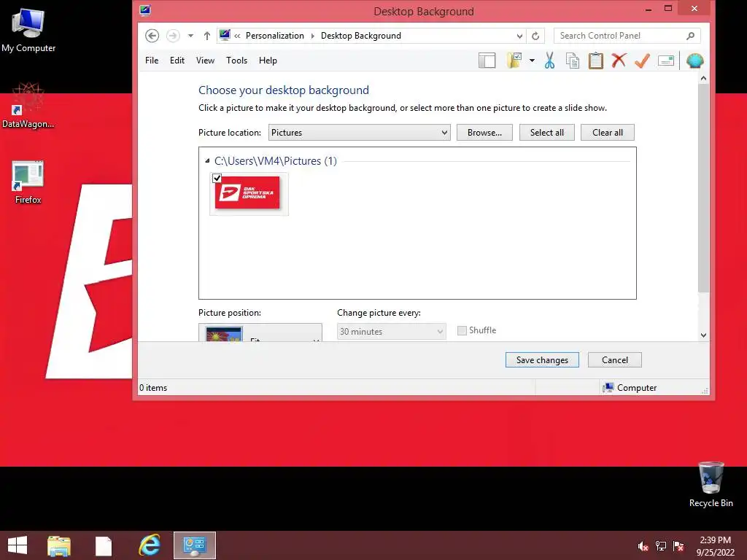Navigate to Personalization breadcrumb
Screen dimensions: 747x560
click(x=275, y=36)
